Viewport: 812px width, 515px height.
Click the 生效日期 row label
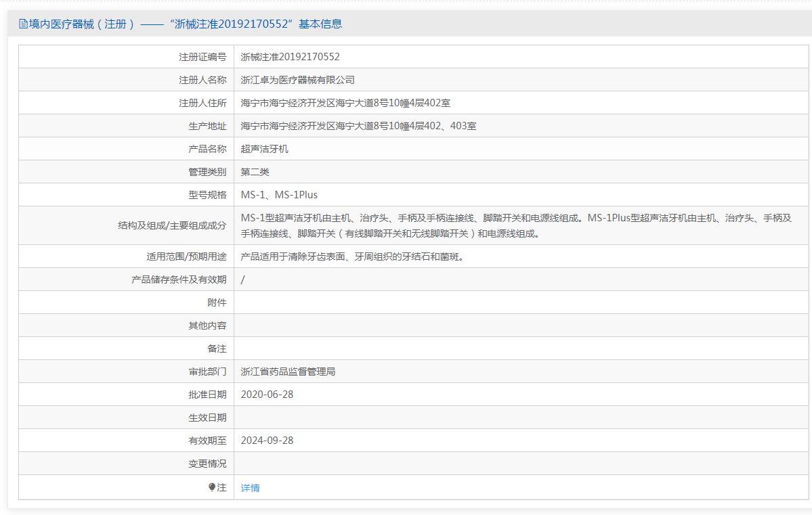click(x=207, y=418)
